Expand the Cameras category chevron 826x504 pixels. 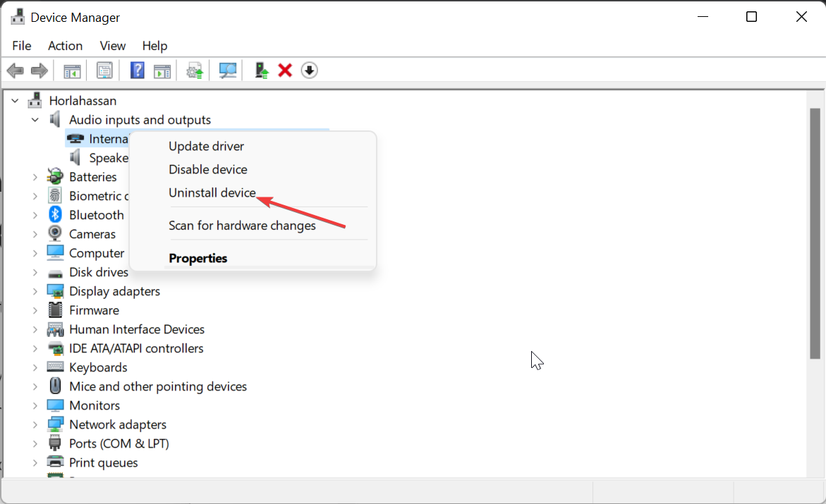(x=35, y=234)
